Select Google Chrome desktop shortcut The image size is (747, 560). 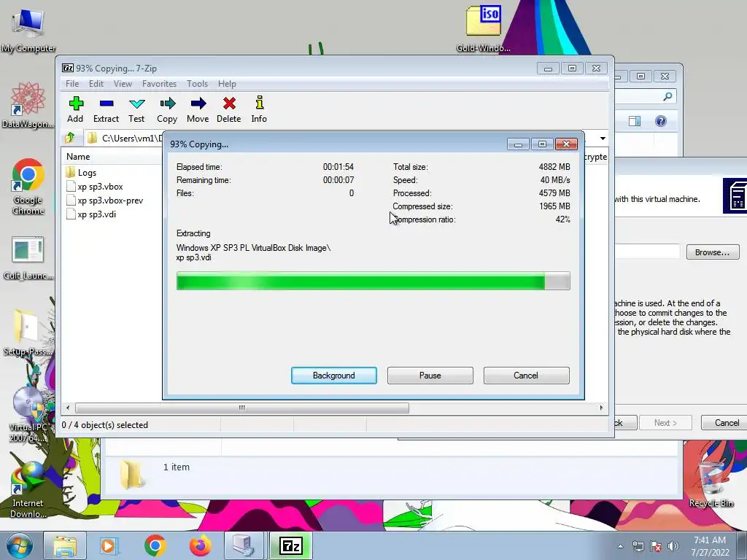(x=28, y=186)
